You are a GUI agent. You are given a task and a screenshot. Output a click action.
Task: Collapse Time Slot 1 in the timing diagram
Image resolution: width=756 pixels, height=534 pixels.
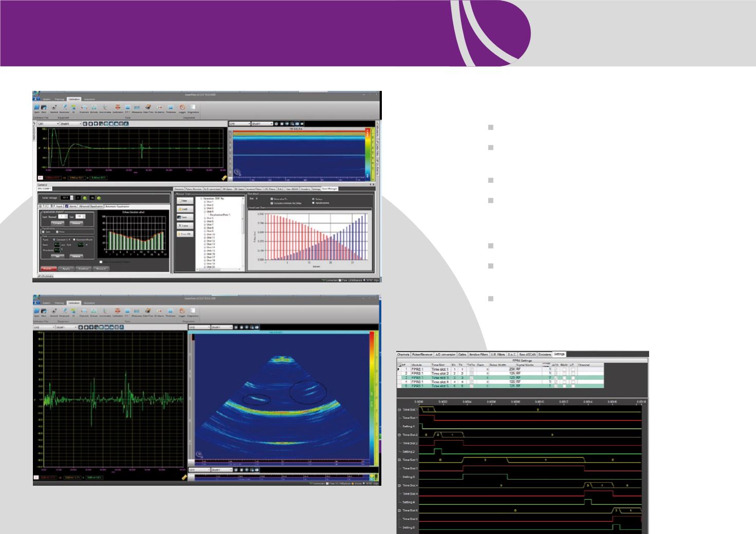pos(399,410)
